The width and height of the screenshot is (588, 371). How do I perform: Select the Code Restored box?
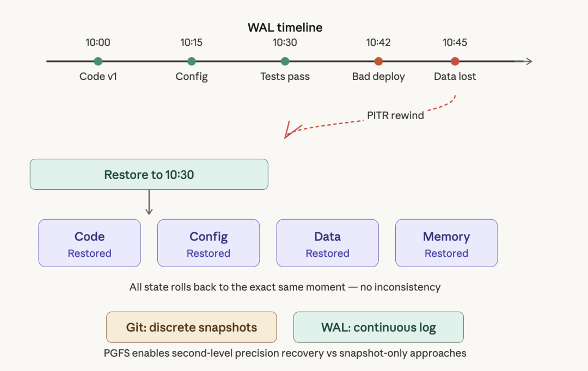tap(90, 243)
